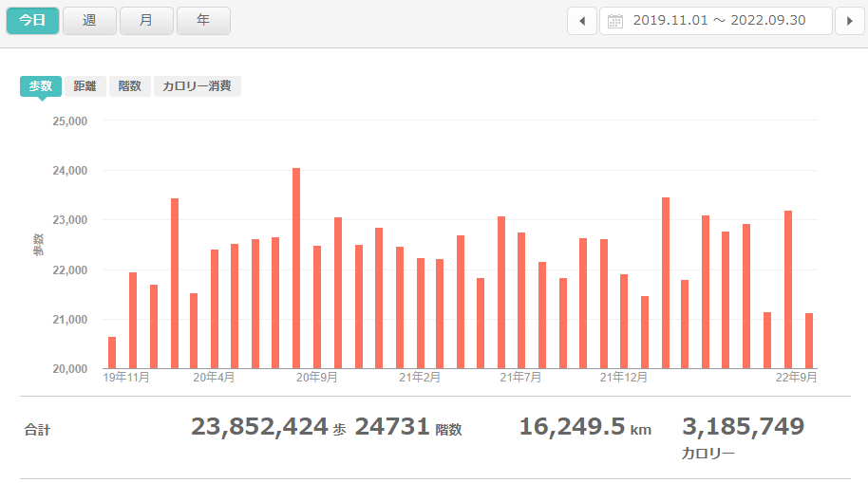Select the 階数 chart tab

coord(129,86)
